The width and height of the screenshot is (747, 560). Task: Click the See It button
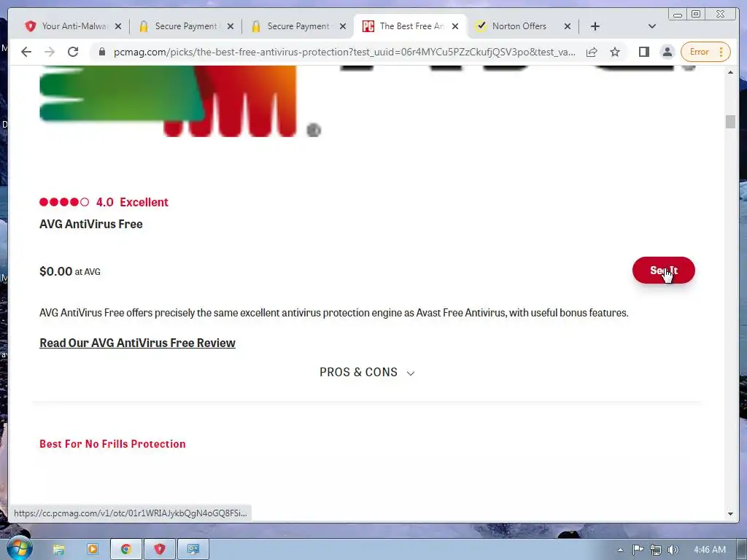[x=664, y=271]
